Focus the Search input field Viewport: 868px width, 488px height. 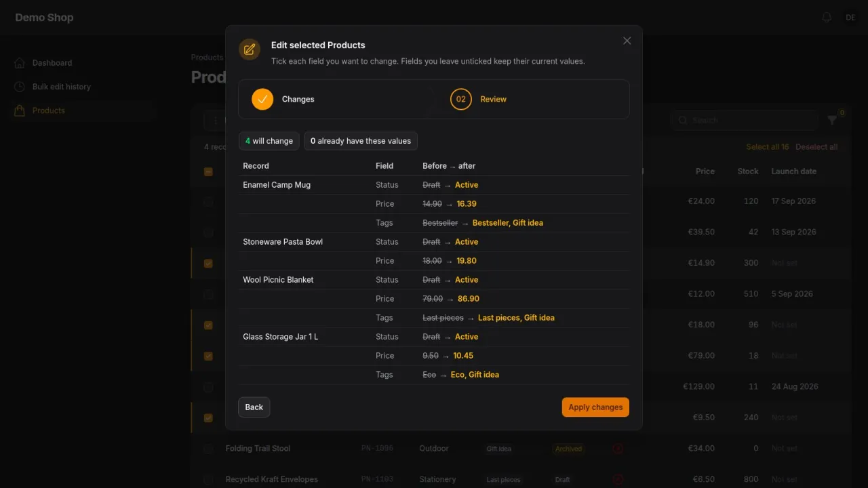click(x=745, y=120)
